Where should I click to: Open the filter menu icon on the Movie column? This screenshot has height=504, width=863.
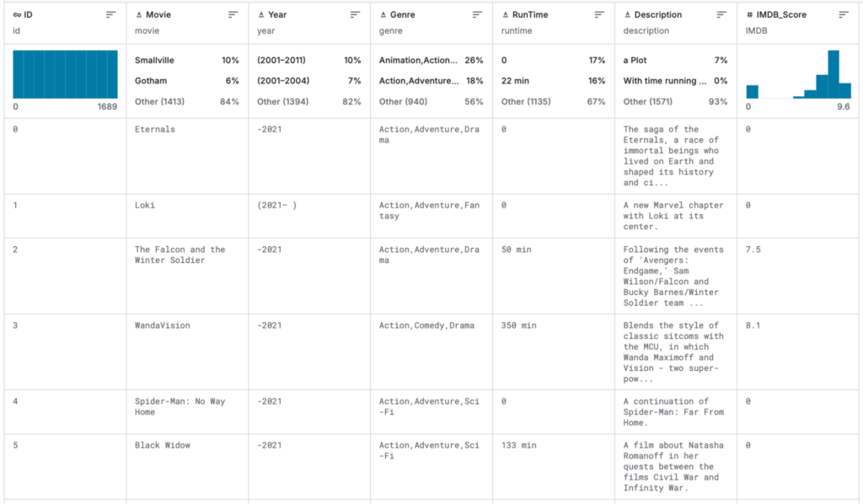(x=234, y=13)
